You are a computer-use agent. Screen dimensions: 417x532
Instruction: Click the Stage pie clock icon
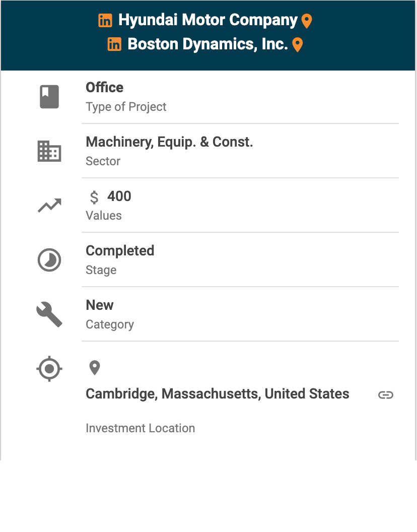pyautogui.click(x=49, y=260)
